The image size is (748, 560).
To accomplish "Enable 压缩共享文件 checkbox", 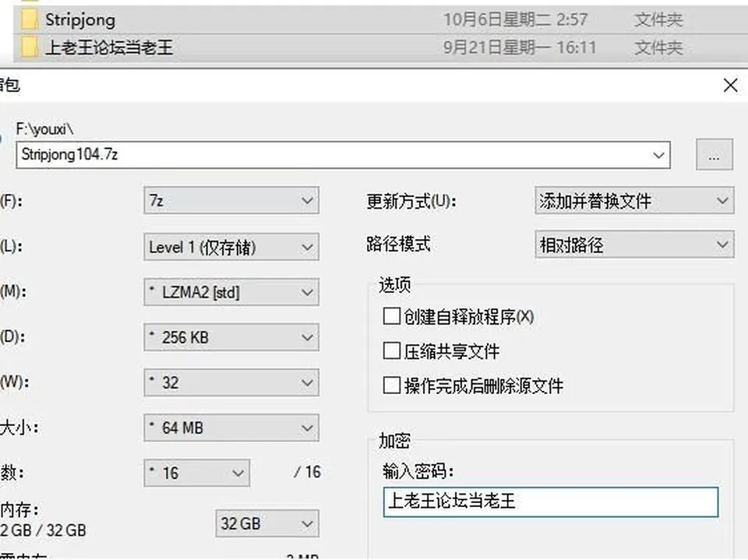I will click(392, 350).
